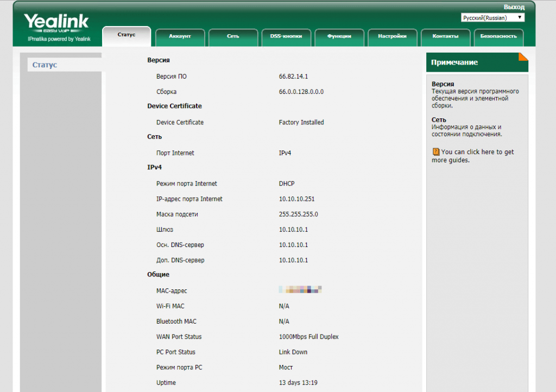Click the Yealink logo
This screenshot has height=392, width=556.
coord(56,23)
